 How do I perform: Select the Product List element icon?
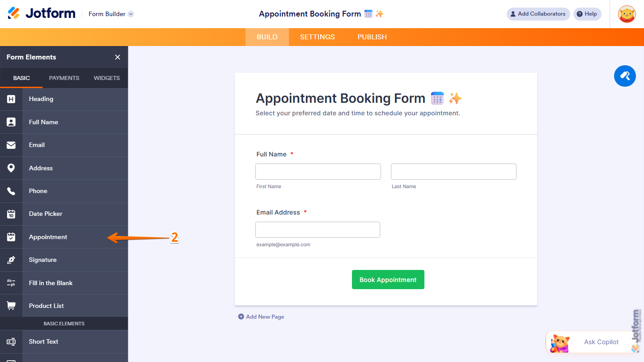pyautogui.click(x=11, y=305)
